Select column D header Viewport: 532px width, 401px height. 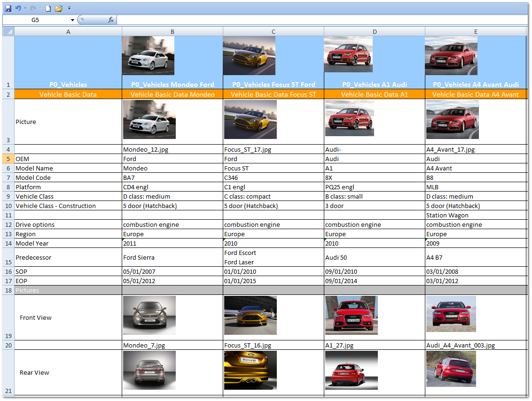[x=375, y=31]
